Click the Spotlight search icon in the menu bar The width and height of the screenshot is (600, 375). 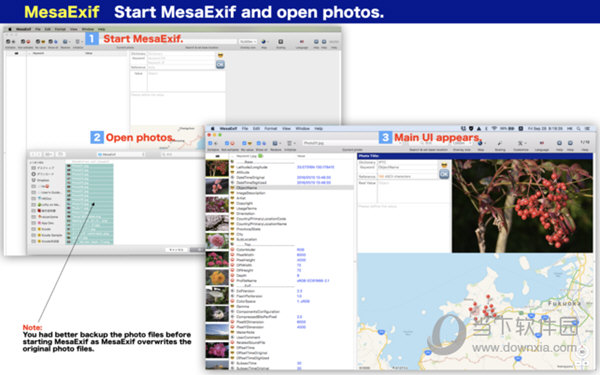pyautogui.click(x=579, y=129)
